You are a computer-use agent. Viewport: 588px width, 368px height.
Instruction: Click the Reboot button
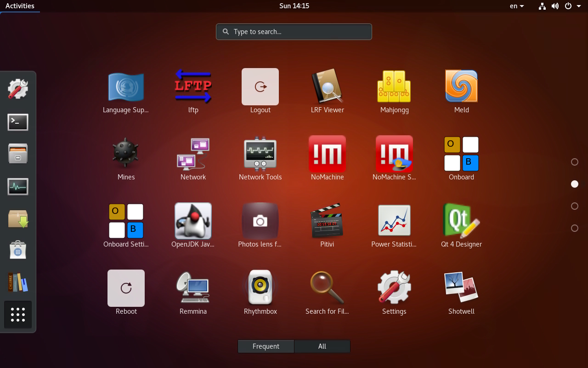126,288
